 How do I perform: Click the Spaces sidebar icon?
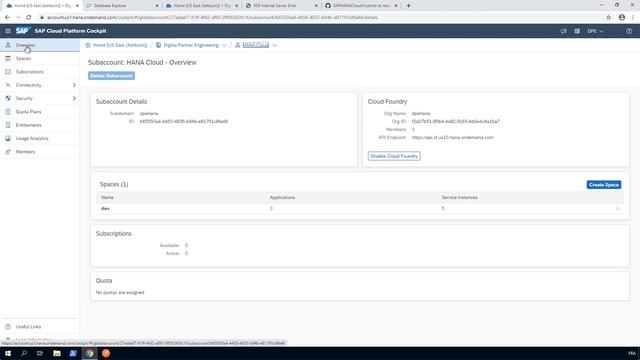8,58
